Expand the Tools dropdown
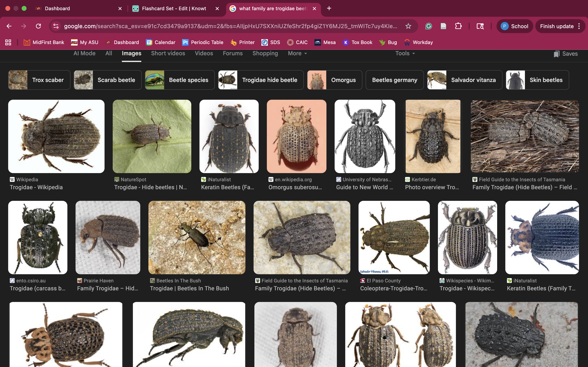This screenshot has height=367, width=588. pyautogui.click(x=405, y=53)
